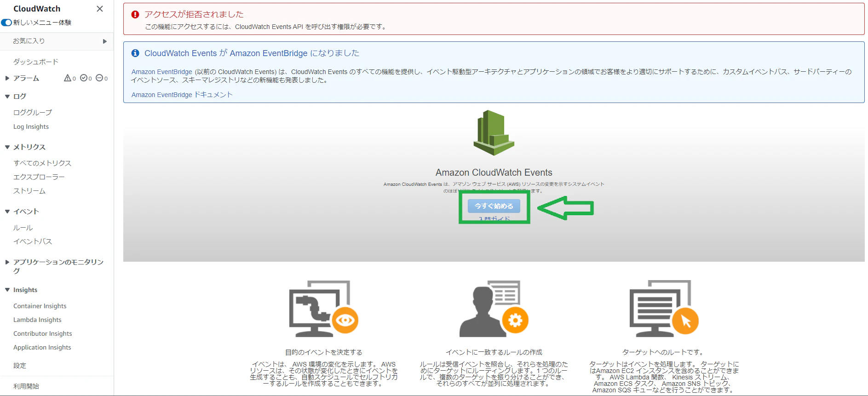
Task: Open the Amazon EventBridge link in notice text
Action: click(x=162, y=72)
